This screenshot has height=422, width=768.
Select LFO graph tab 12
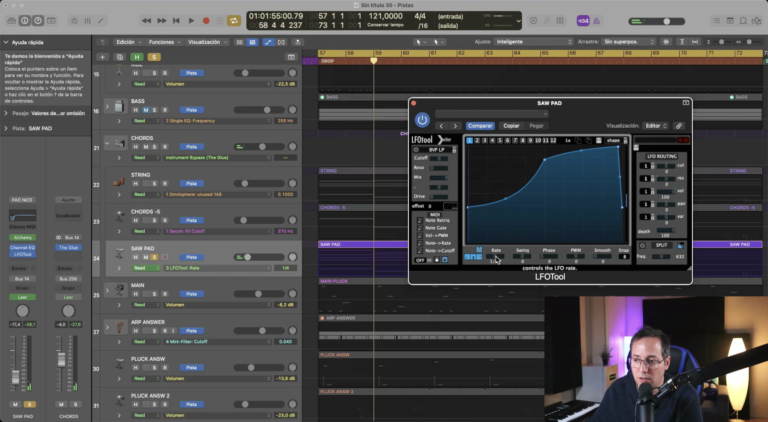pos(553,141)
